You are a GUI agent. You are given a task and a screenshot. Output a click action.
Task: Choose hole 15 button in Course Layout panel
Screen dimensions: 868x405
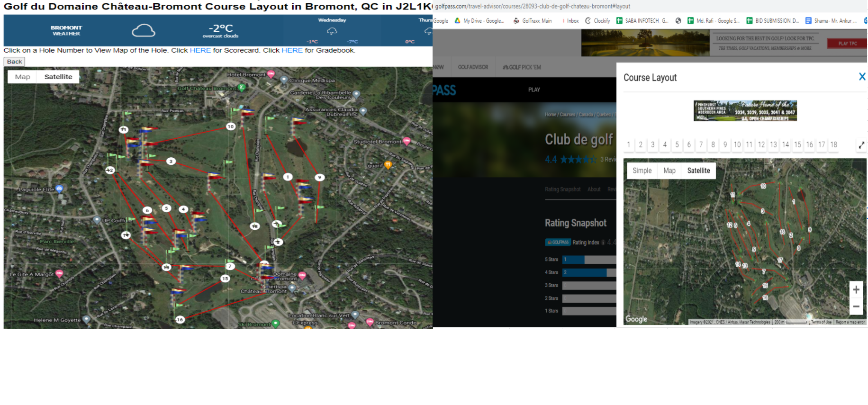(x=797, y=145)
